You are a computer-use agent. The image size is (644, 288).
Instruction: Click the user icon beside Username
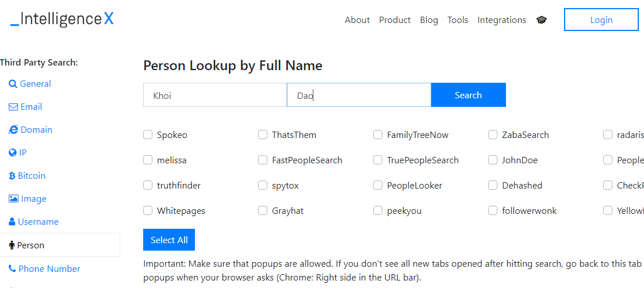point(12,222)
